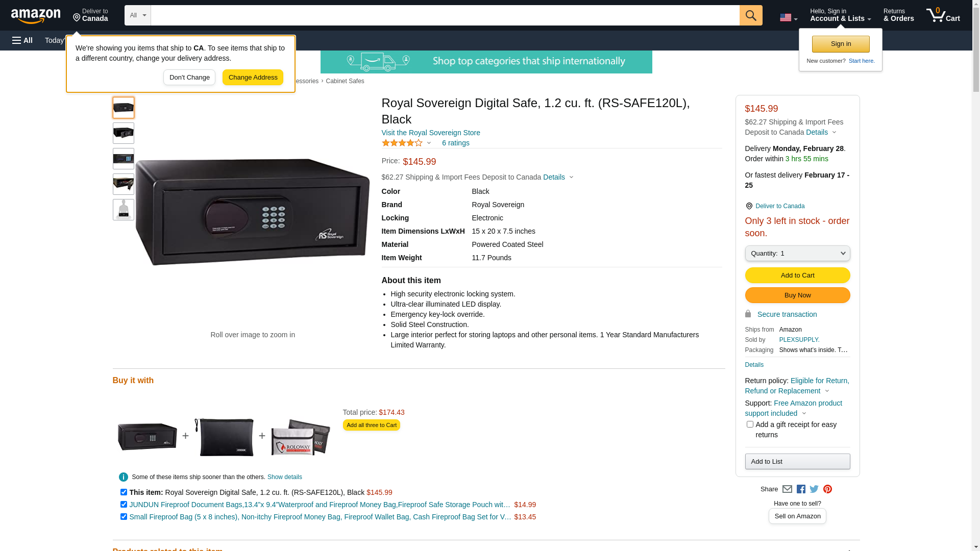
Task: Expand search category All dropdown
Action: (137, 15)
